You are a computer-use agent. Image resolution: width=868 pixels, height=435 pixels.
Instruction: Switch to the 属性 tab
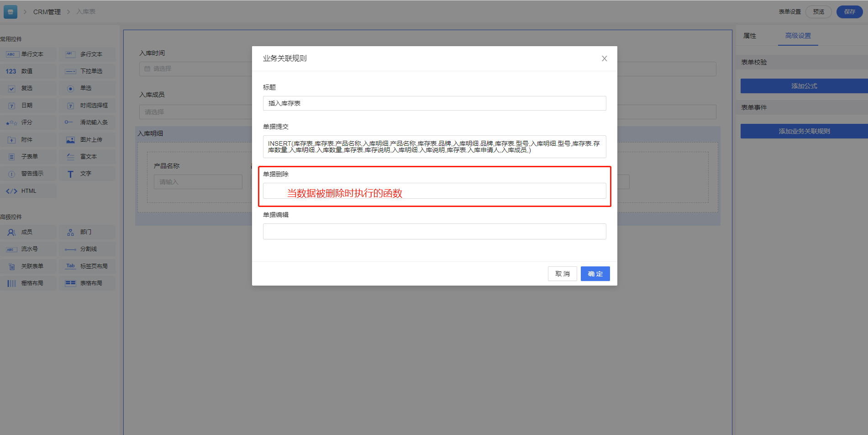point(750,36)
